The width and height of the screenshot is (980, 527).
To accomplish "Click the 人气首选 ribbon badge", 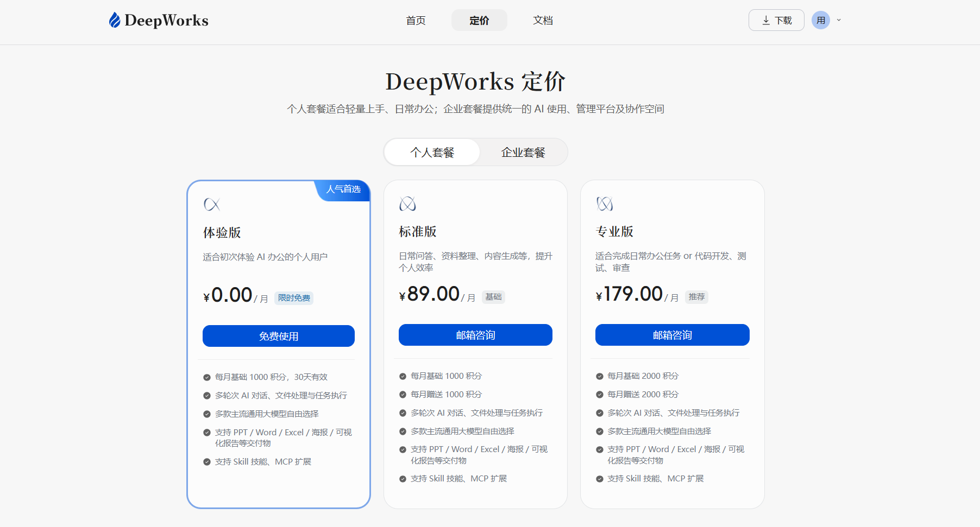I will [x=343, y=189].
